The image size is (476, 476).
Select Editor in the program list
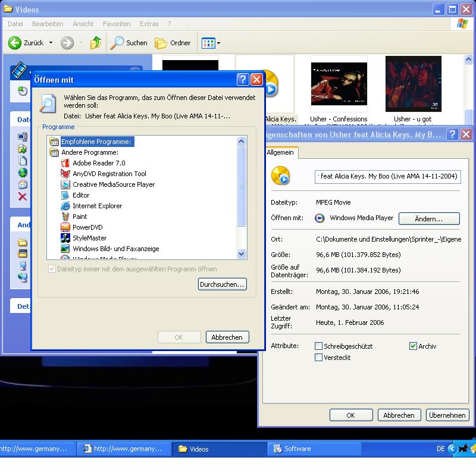click(x=75, y=195)
